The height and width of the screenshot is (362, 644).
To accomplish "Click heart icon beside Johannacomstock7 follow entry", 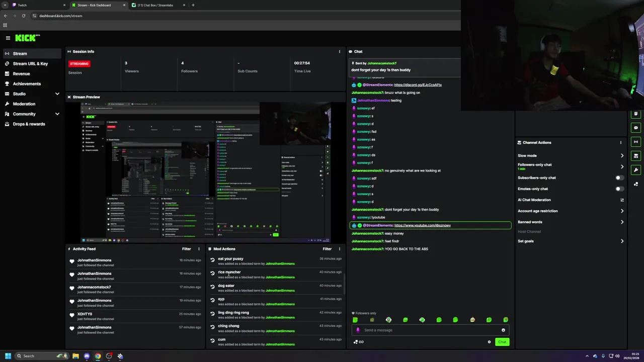I will [x=72, y=289].
